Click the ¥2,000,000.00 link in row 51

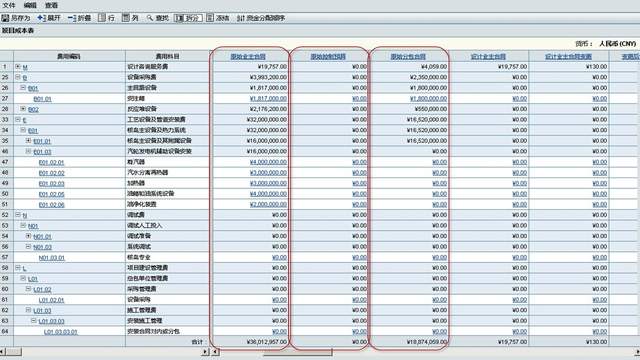(x=268, y=204)
